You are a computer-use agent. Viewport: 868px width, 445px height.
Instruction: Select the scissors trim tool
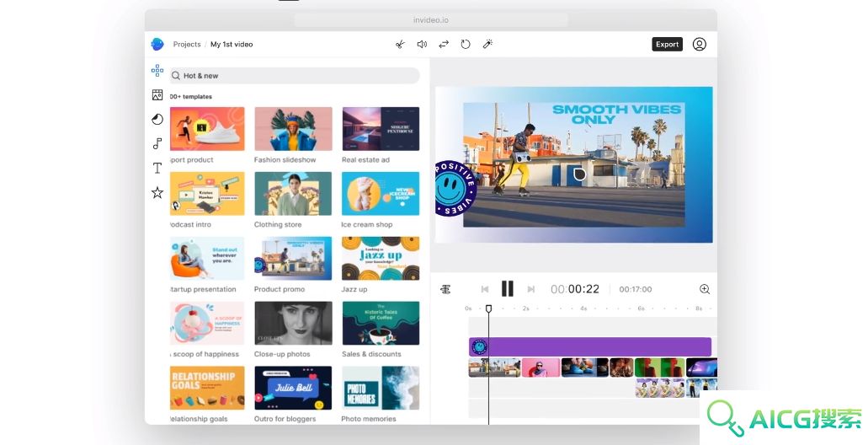(x=400, y=45)
